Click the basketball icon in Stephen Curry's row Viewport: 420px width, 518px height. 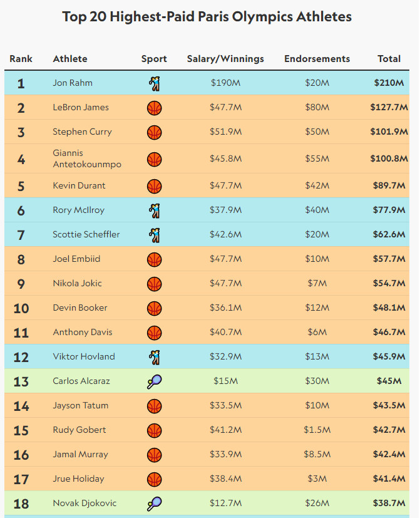pos(154,132)
